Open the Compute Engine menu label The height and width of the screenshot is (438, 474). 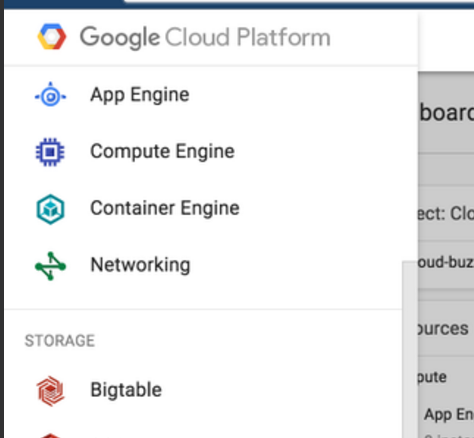tap(162, 152)
